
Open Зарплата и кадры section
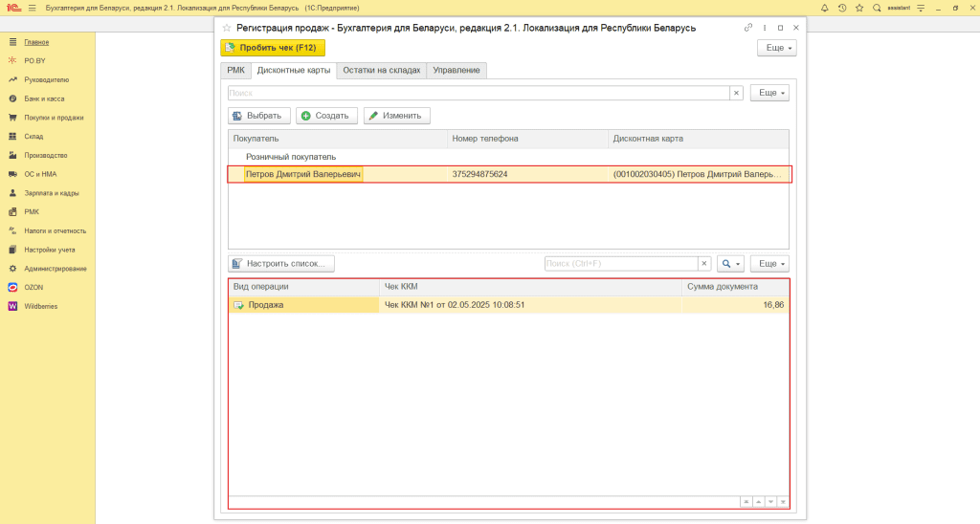coord(52,193)
